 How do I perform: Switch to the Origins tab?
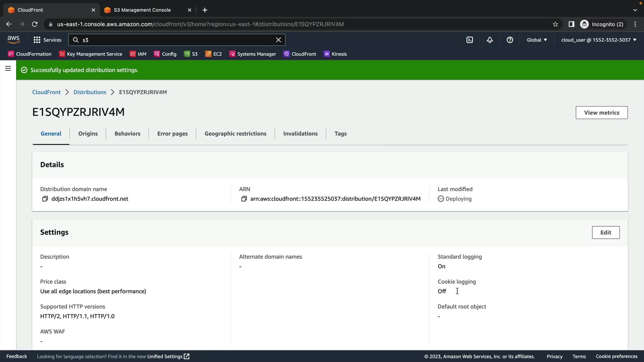(88, 133)
